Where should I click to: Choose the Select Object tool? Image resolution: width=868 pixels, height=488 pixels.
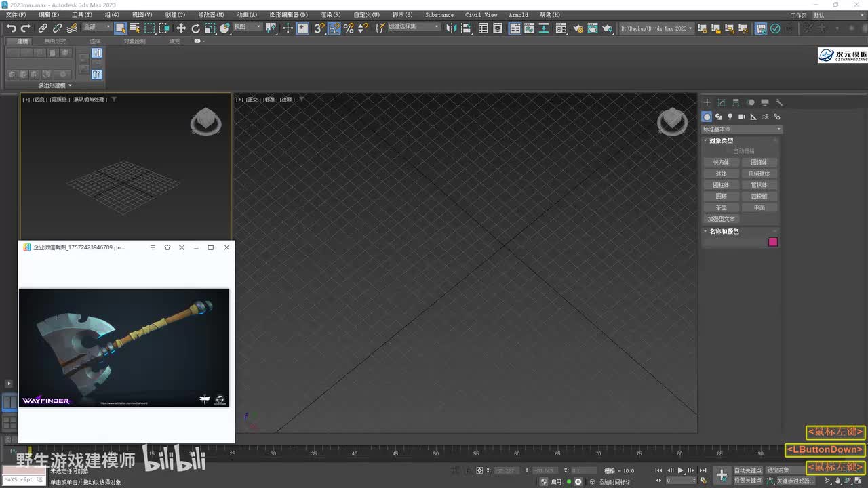coord(121,28)
